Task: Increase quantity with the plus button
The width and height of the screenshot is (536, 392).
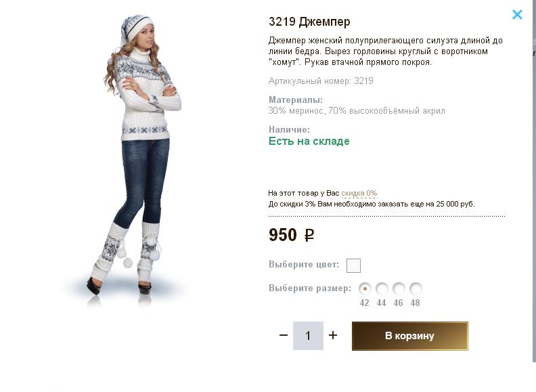Action: tap(333, 335)
